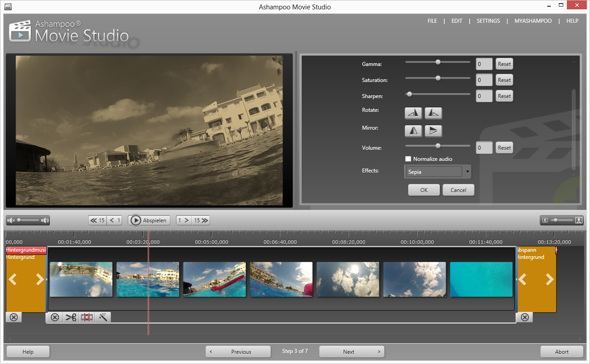
Task: Open the FILE menu
Action: point(432,20)
